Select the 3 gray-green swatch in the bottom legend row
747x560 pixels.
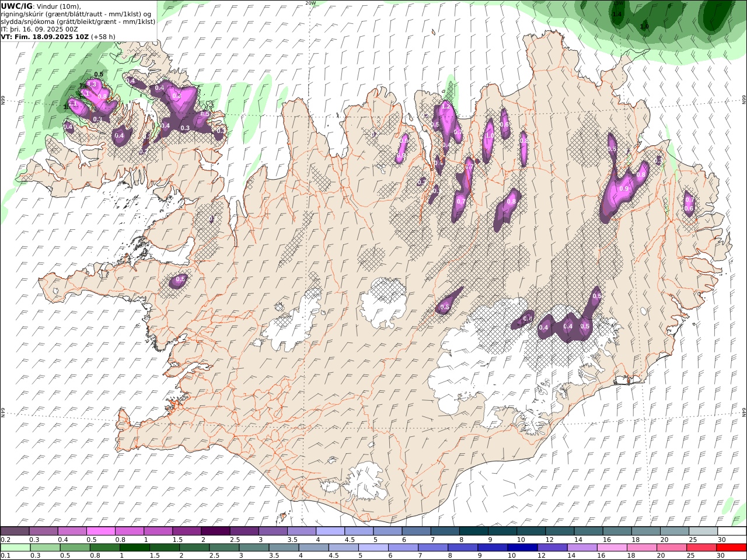click(254, 547)
